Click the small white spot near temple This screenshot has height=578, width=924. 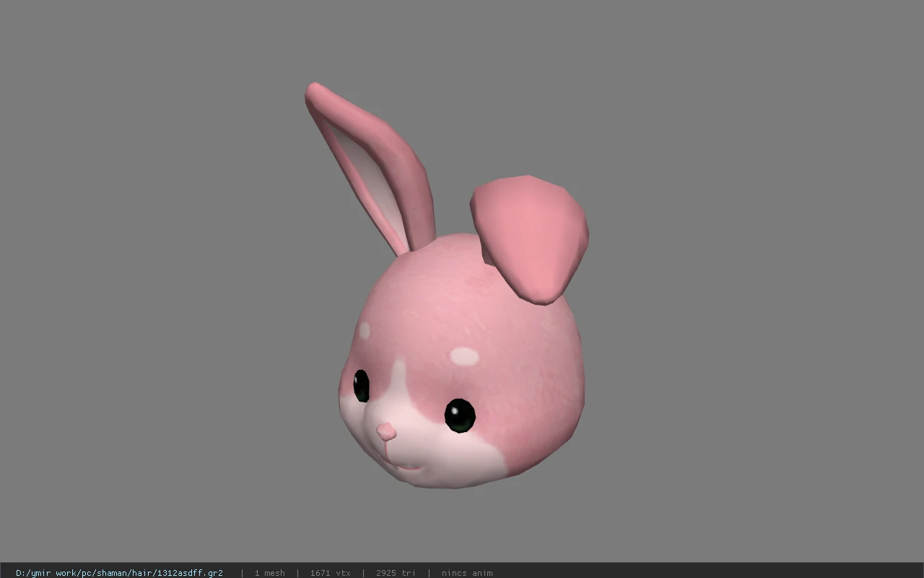[x=365, y=331]
